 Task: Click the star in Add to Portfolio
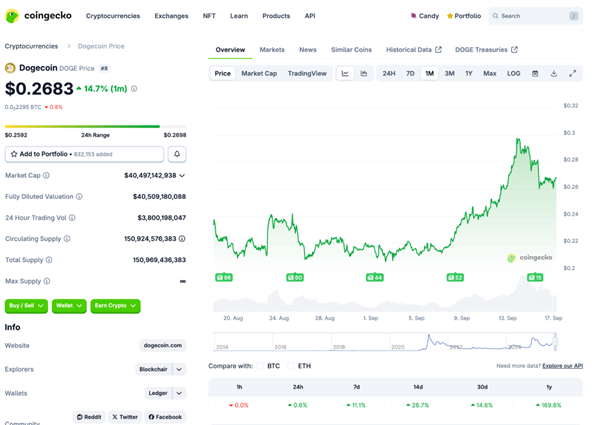click(14, 154)
